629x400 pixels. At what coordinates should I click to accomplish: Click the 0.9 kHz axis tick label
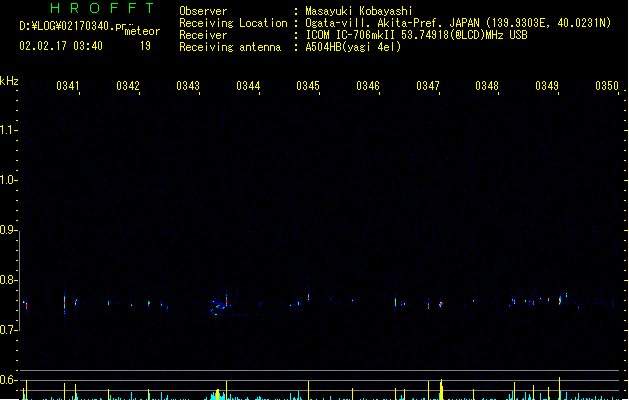coord(8,230)
